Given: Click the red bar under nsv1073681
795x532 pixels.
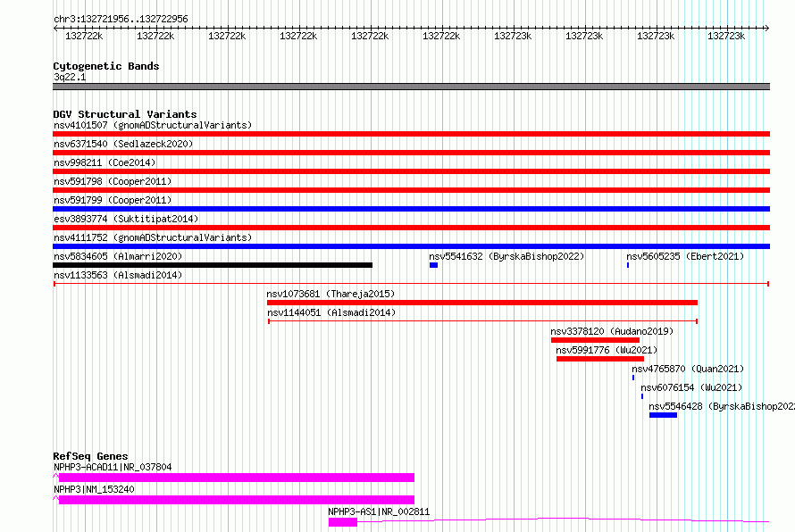Looking at the screenshot, I should click(x=482, y=303).
